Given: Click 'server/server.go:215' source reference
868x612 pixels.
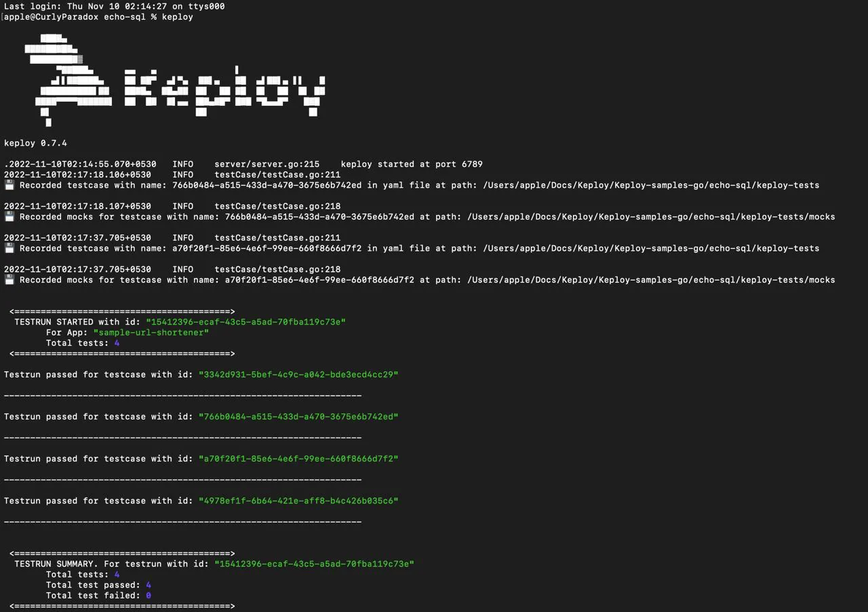Looking at the screenshot, I should [267, 164].
